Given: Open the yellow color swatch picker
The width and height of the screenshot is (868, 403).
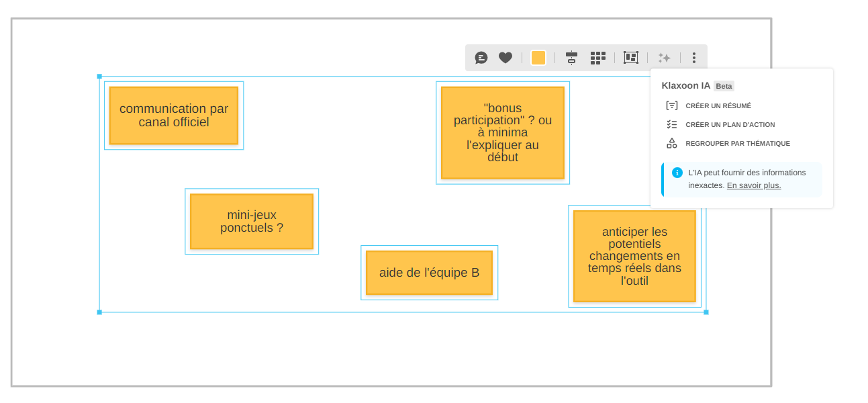Looking at the screenshot, I should pos(538,58).
